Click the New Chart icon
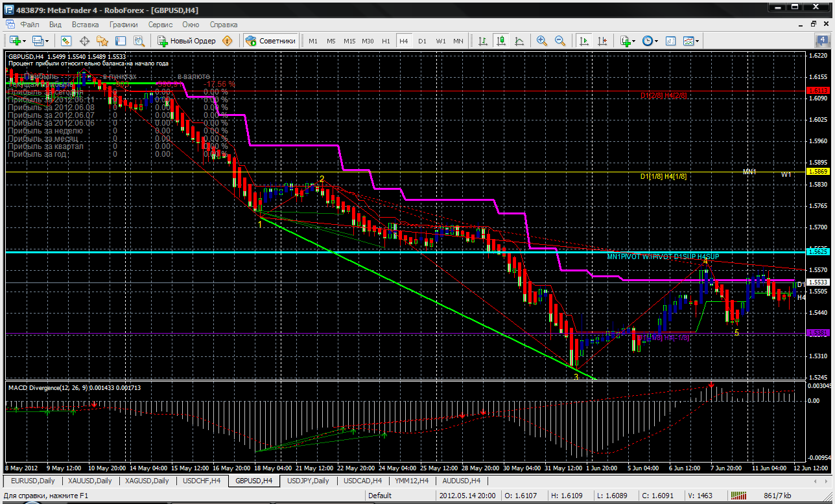Image resolution: width=835 pixels, height=504 pixels. [14, 41]
